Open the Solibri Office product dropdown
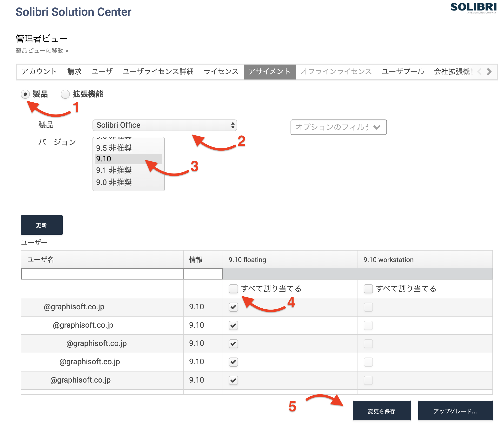The height and width of the screenshot is (424, 504). pos(165,125)
